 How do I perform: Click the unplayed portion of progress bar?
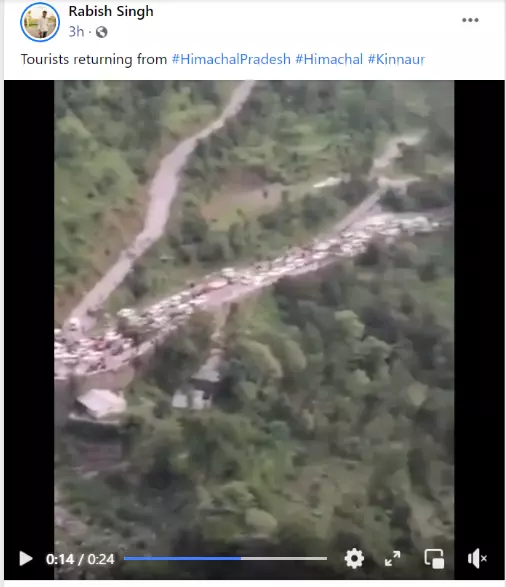[x=284, y=559]
